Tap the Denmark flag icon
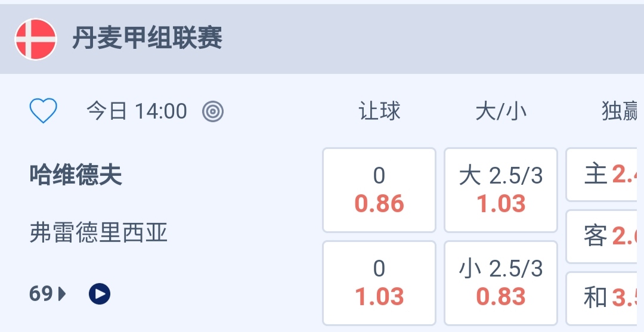 click(36, 39)
